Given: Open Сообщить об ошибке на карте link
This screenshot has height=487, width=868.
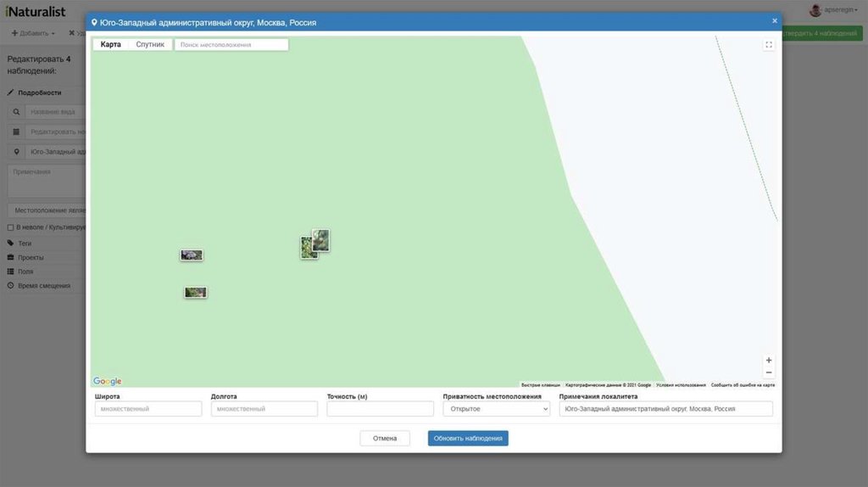Looking at the screenshot, I should click(743, 385).
